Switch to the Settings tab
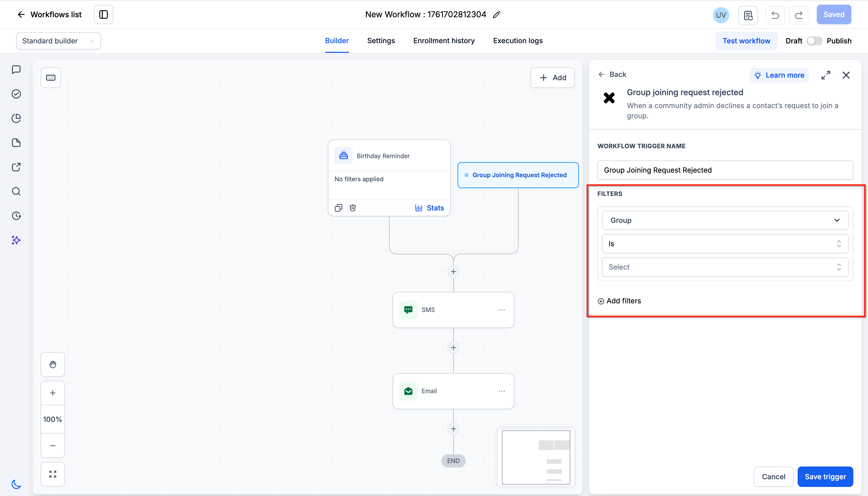Image resolution: width=868 pixels, height=496 pixels. coord(381,41)
